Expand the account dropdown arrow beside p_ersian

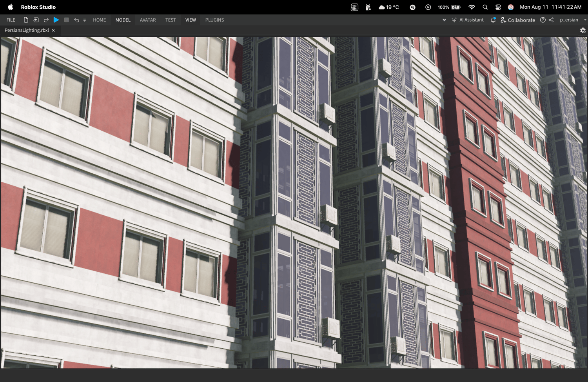(x=585, y=20)
